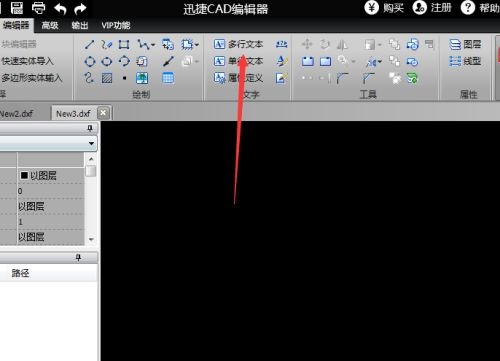The height and width of the screenshot is (361, 500).
Task: Click the properties list scroll down arrow
Action: click(91, 239)
